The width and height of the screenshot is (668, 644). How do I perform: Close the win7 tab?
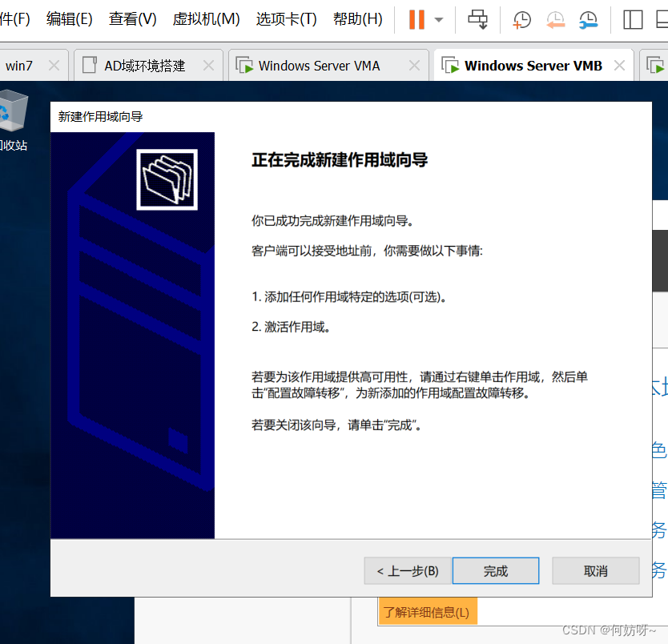coord(54,66)
